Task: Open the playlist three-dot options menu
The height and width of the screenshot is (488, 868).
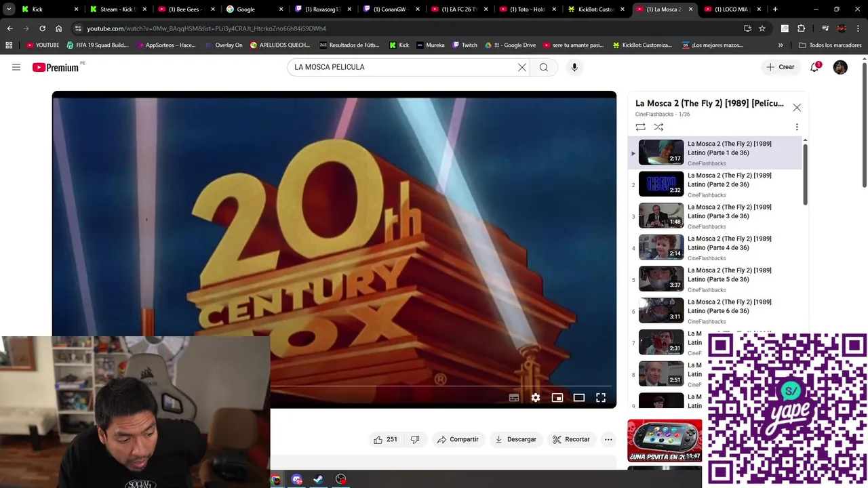Action: (x=797, y=127)
